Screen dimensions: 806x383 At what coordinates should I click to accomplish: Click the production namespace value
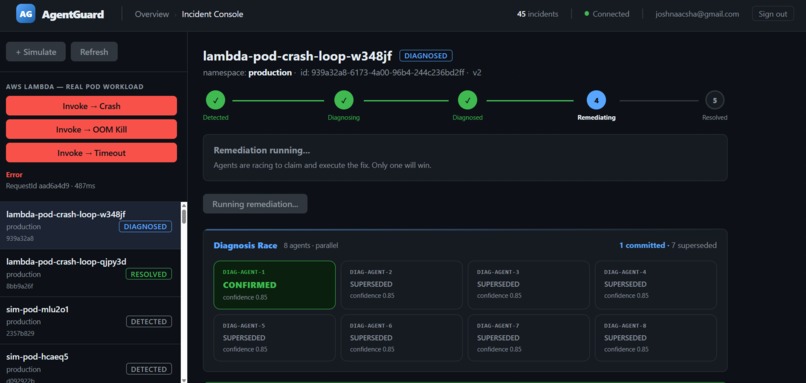(270, 73)
